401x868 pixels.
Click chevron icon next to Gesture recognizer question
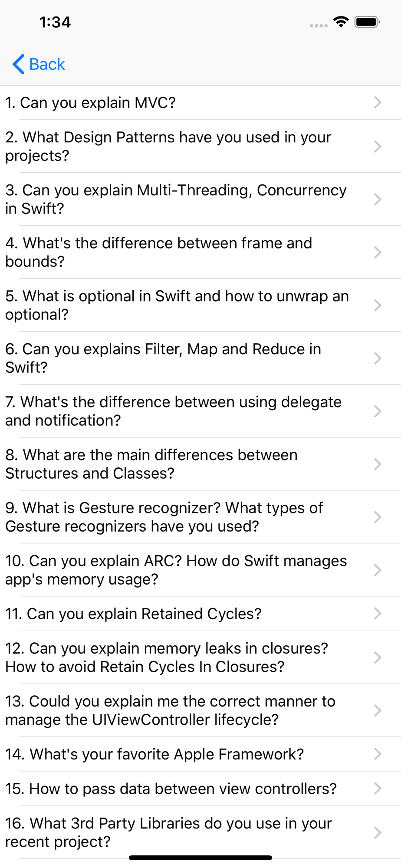click(378, 517)
